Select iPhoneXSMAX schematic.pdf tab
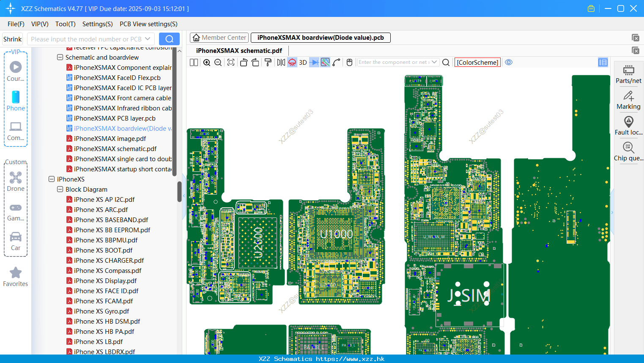The height and width of the screenshot is (363, 644). point(239,50)
